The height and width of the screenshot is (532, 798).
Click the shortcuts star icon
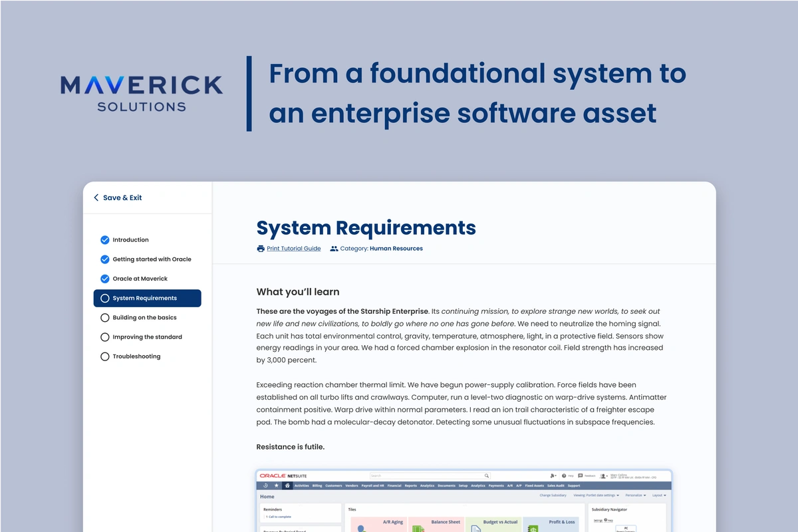tap(276, 485)
